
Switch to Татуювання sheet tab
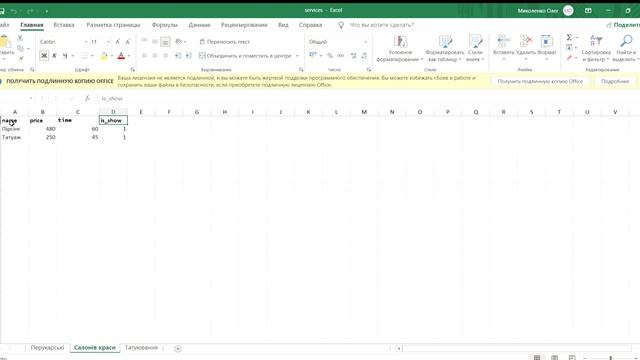(141, 348)
